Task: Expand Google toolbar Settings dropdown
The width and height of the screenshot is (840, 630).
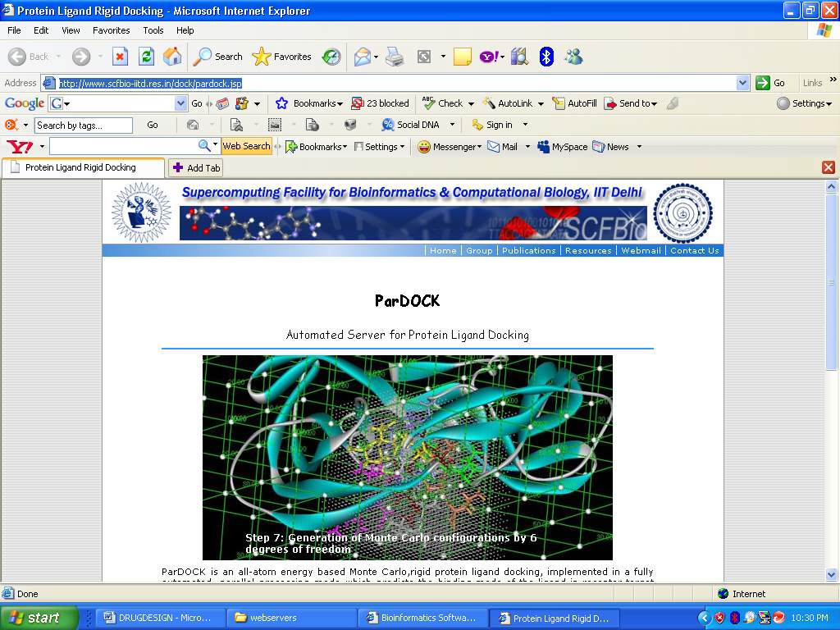Action: pos(804,103)
